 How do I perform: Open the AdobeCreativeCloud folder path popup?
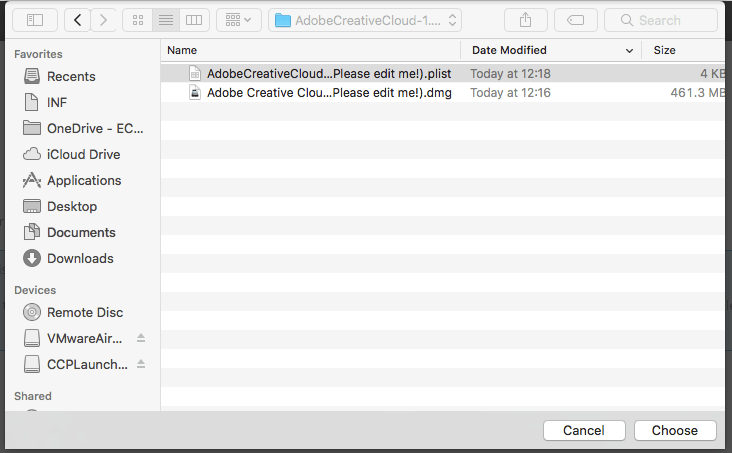[x=365, y=20]
